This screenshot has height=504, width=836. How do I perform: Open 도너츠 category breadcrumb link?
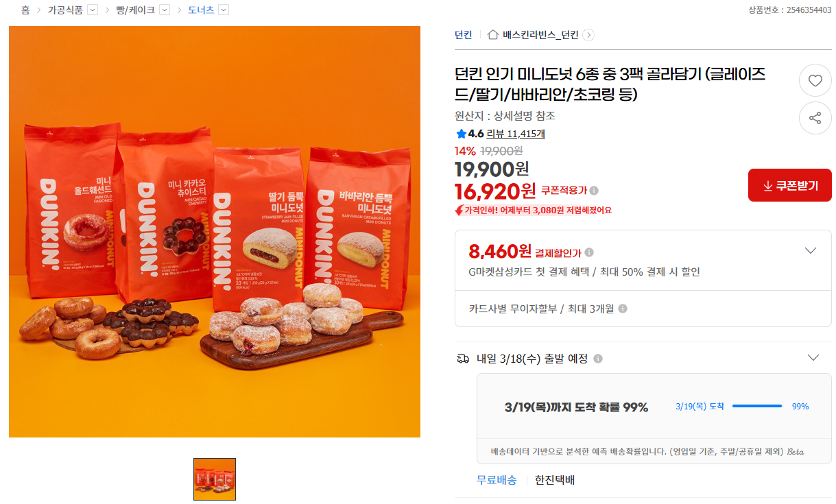[x=201, y=10]
